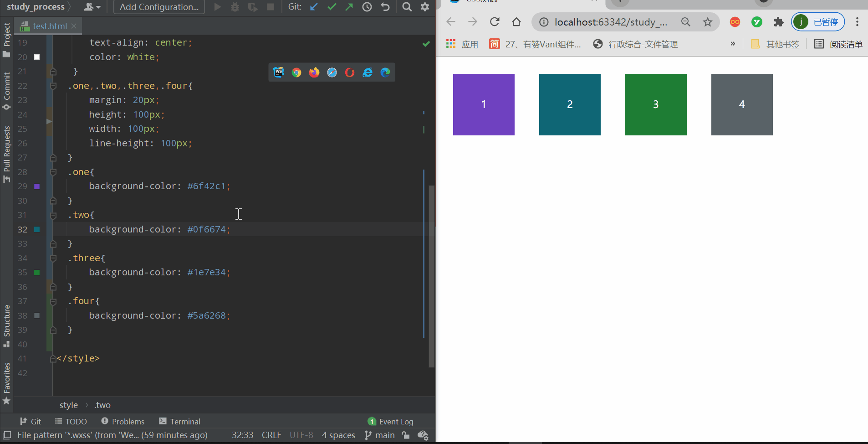Click the Run with Coverage icon

pos(253,7)
